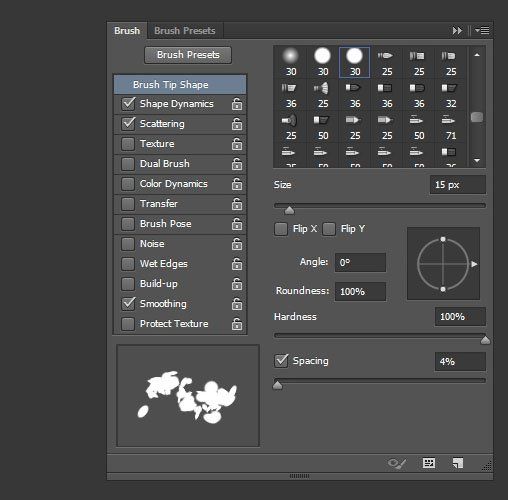
Task: Click the Create New Brush icon
Action: point(458,463)
